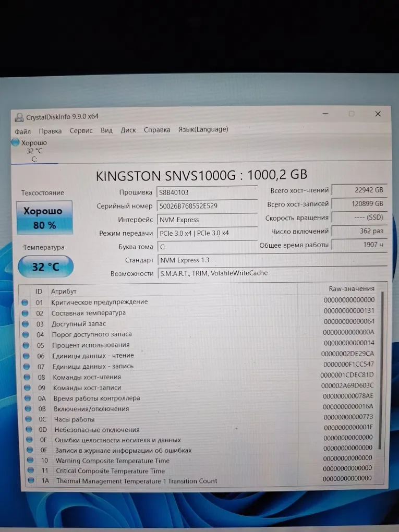Select the Критическое предупреждение attribute text
399x532 pixels.
pyautogui.click(x=100, y=302)
